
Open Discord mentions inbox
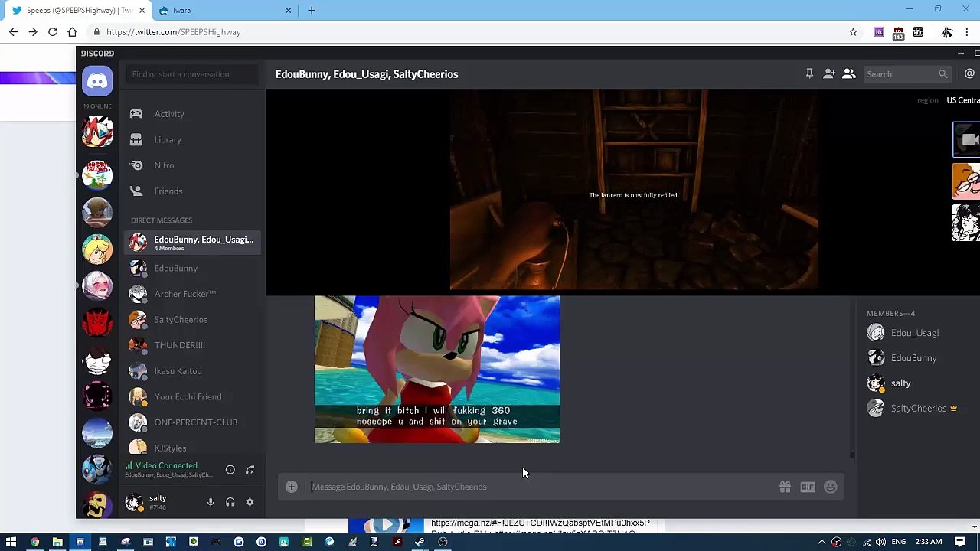[969, 73]
